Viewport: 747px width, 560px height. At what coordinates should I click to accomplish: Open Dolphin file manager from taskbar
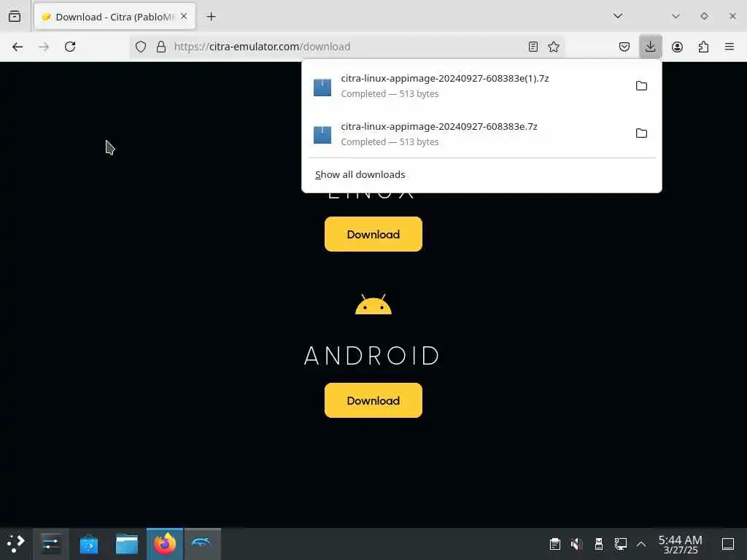tap(127, 544)
